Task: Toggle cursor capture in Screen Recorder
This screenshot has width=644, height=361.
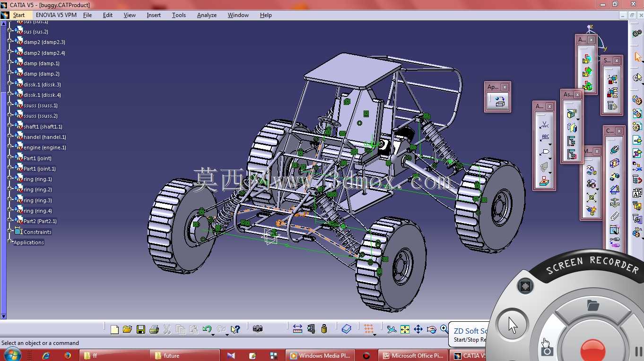Action: point(513,324)
